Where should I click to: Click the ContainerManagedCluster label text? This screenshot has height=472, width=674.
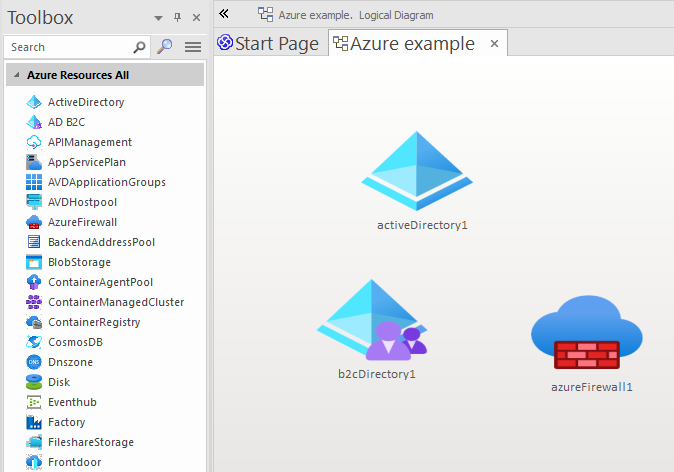(116, 302)
